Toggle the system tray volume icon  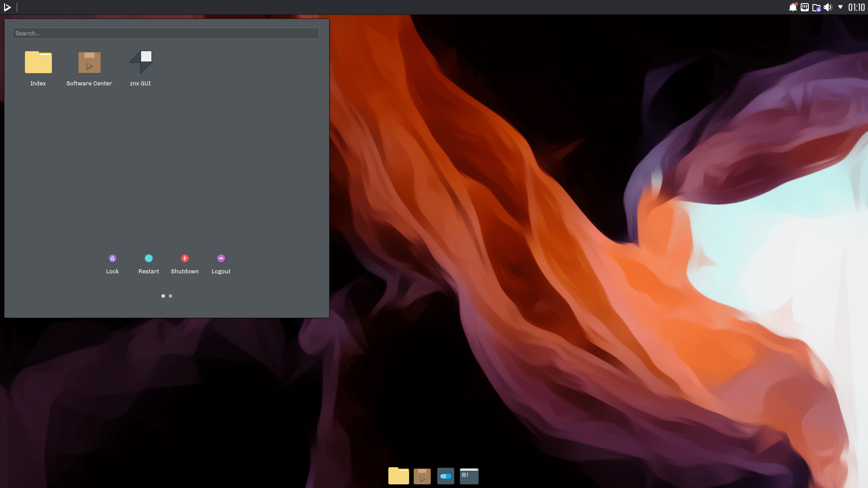coord(828,7)
